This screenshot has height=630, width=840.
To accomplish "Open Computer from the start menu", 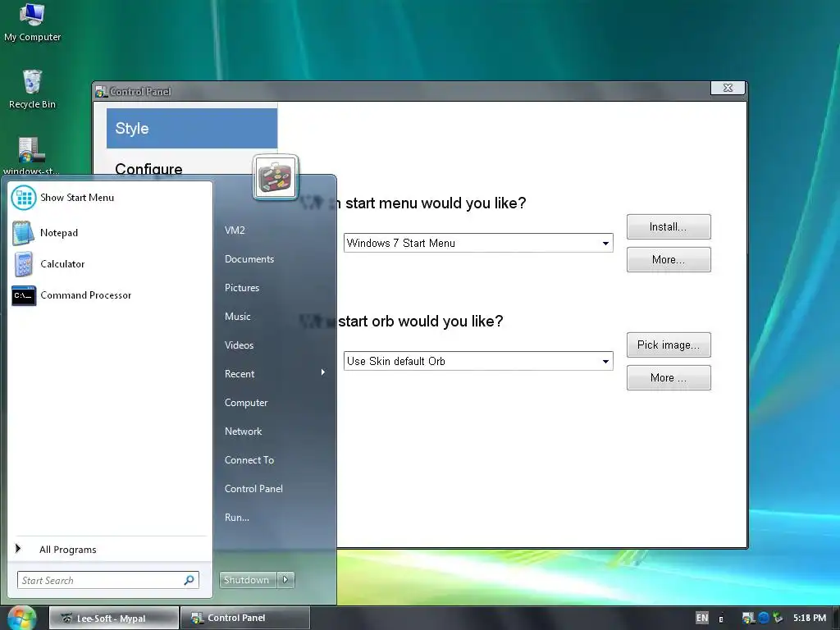I will (x=246, y=403).
